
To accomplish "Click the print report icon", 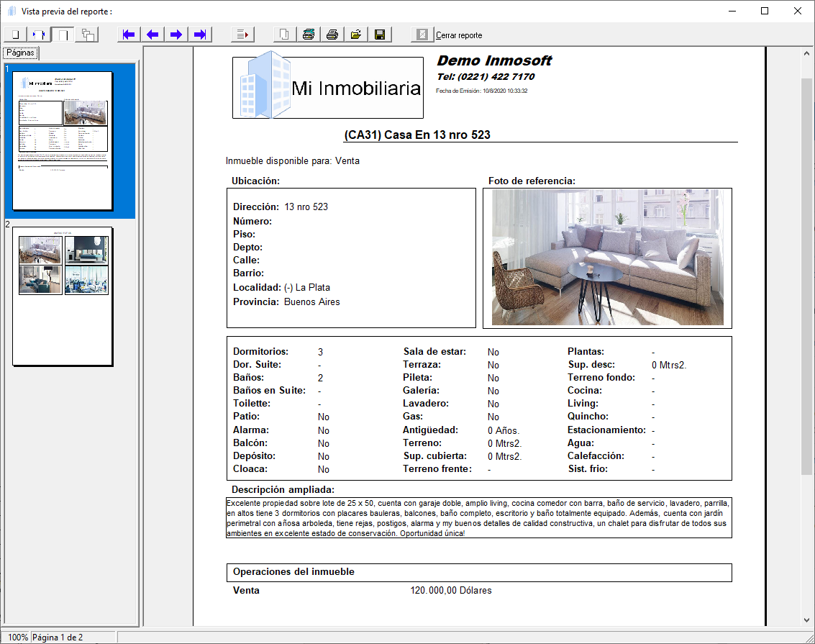I will [332, 34].
